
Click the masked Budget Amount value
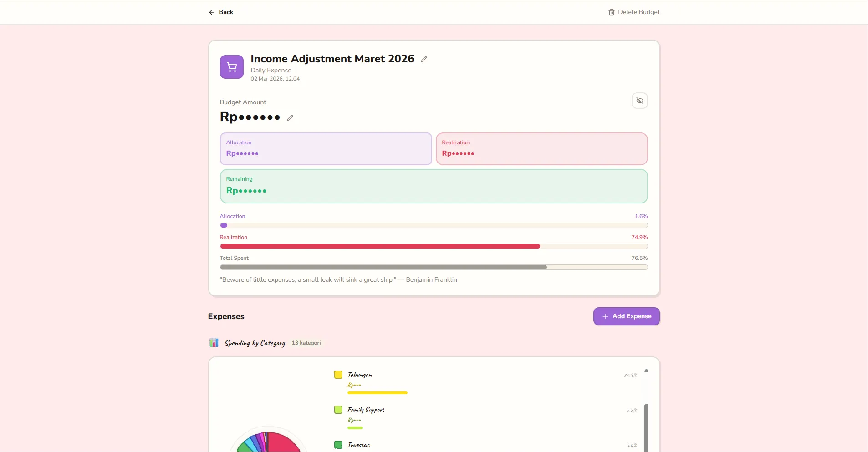pos(250,117)
